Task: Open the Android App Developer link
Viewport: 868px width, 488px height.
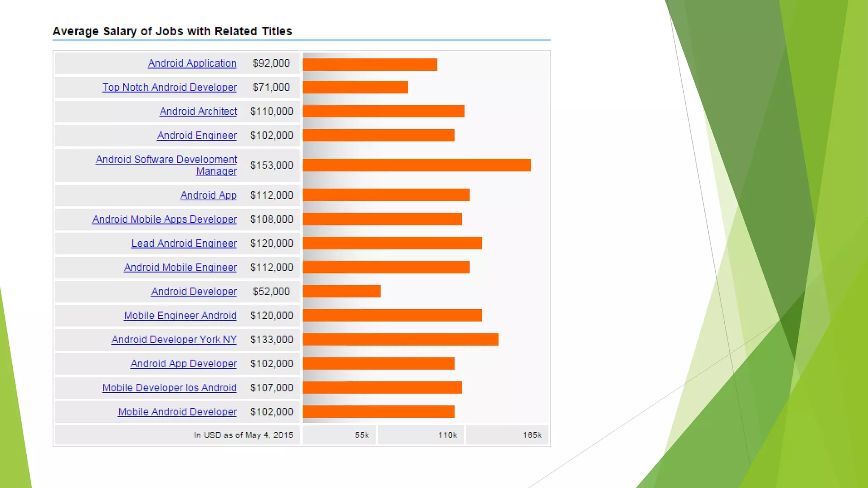Action: (183, 364)
